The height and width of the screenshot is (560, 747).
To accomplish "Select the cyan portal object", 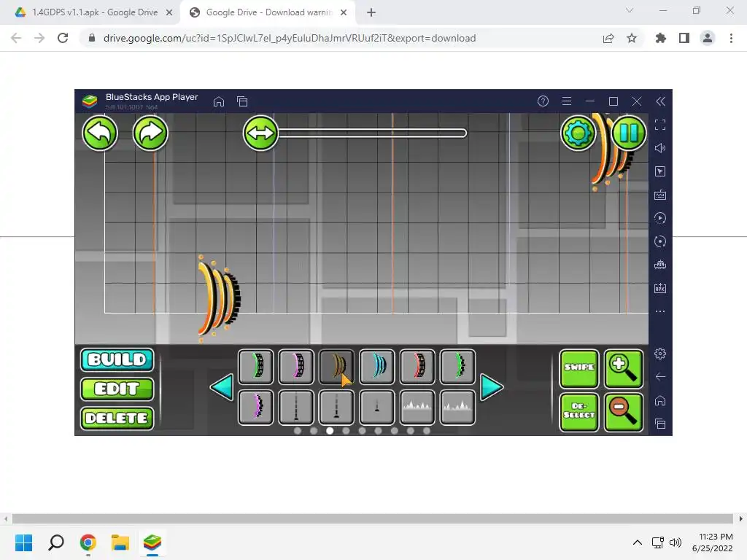I will (377, 367).
